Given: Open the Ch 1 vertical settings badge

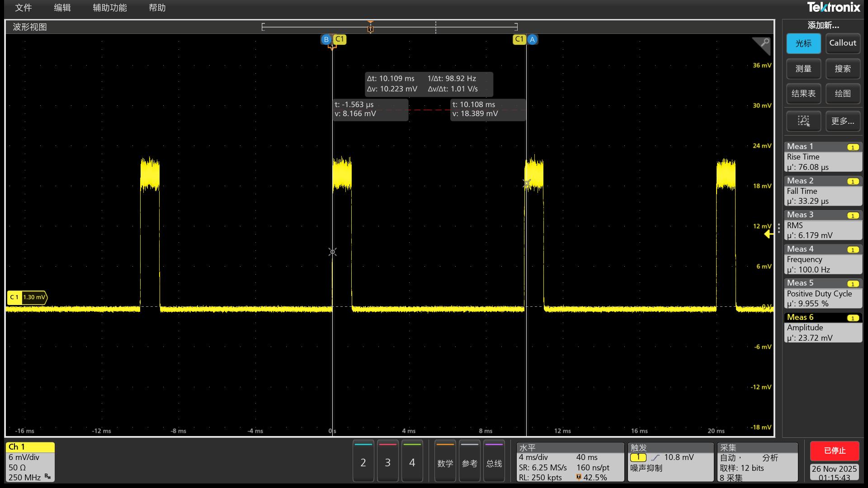Looking at the screenshot, I should (30, 462).
